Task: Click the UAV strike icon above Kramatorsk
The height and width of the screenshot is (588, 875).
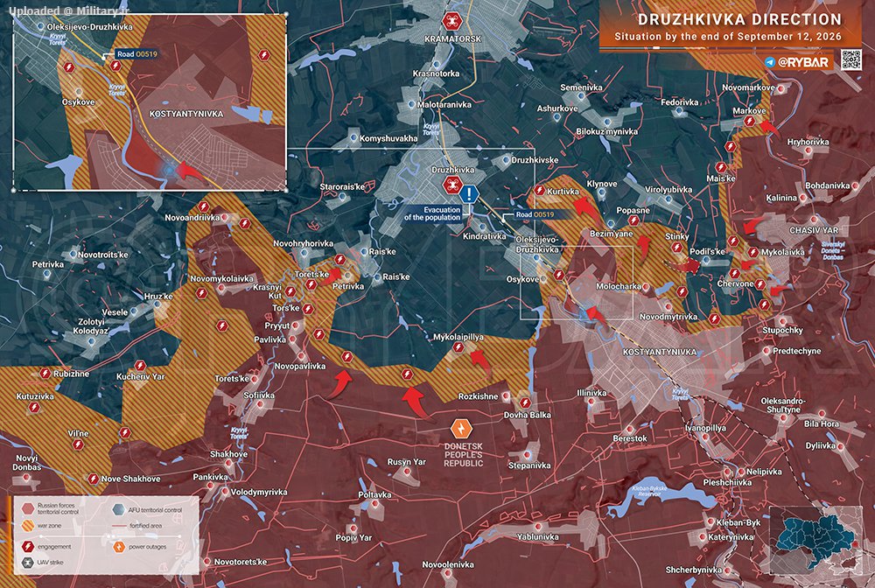Action: tap(451, 21)
